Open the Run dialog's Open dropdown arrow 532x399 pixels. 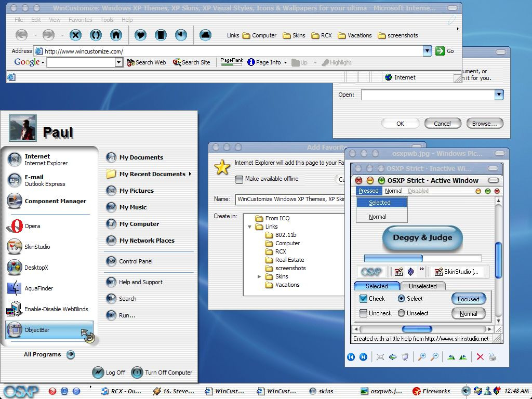pyautogui.click(x=499, y=95)
